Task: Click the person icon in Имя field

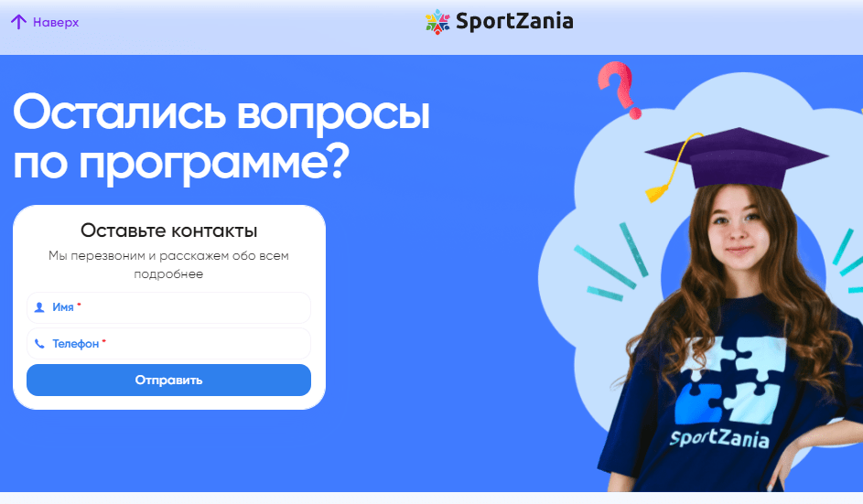Action: coord(39,307)
